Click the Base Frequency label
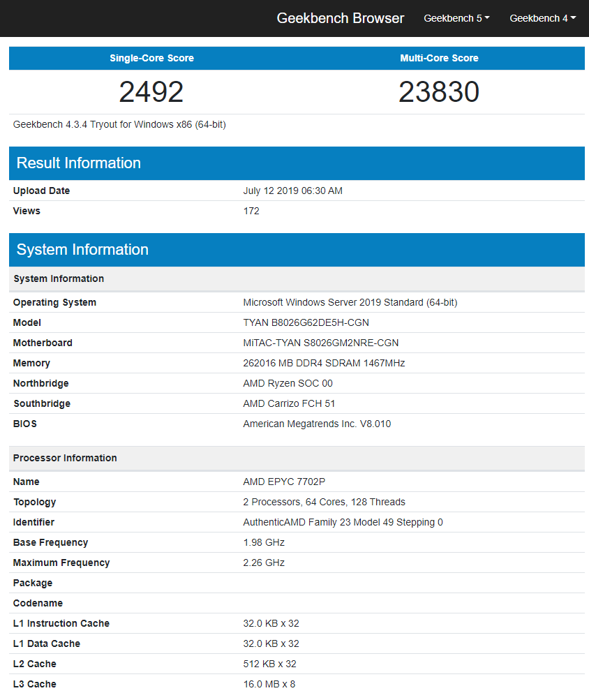The width and height of the screenshot is (589, 700). point(50,542)
